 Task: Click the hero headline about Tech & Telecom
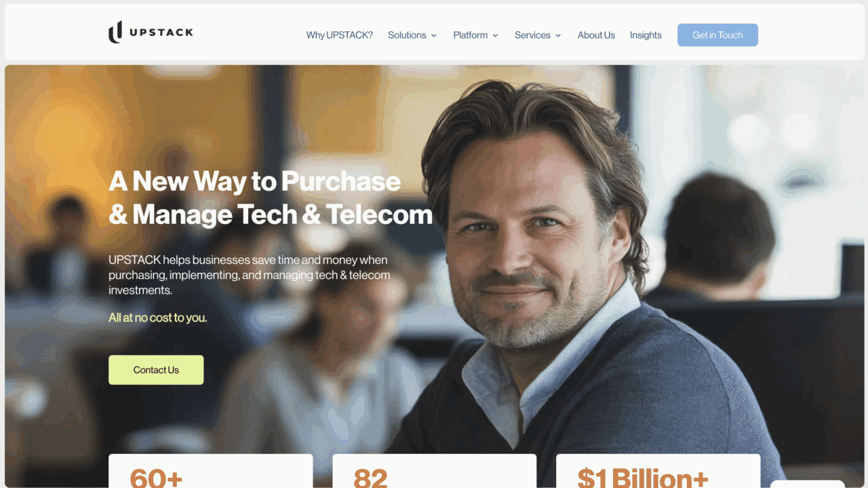click(271, 198)
